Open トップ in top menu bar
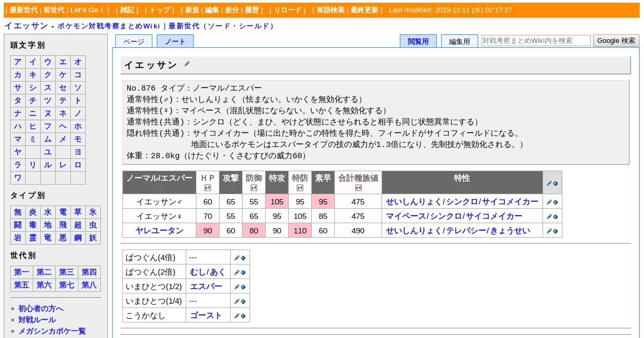This screenshot has height=338, width=644. [x=160, y=10]
